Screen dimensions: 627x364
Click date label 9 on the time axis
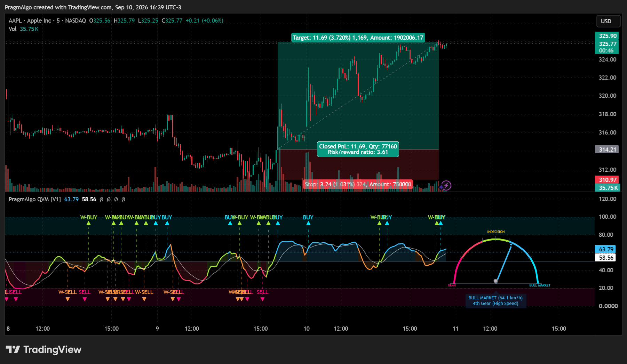coord(157,329)
